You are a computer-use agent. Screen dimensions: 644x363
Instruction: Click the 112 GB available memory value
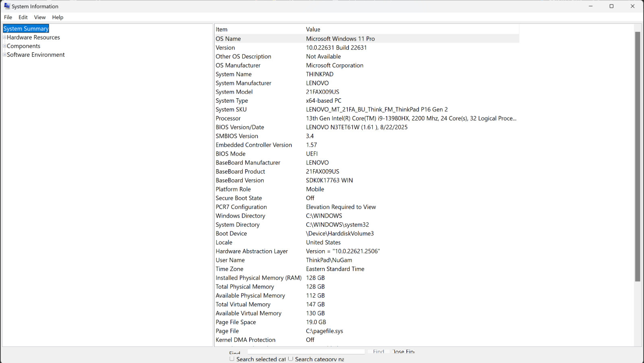tap(316, 296)
